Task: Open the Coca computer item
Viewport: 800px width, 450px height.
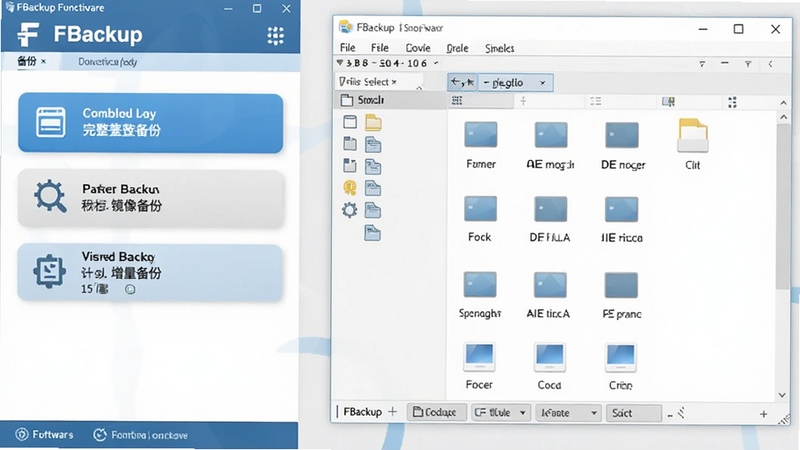Action: [x=549, y=366]
